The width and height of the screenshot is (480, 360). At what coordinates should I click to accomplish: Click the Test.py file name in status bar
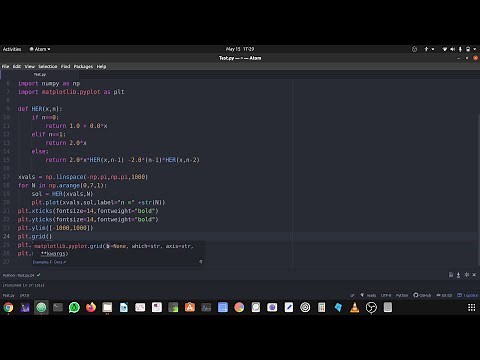point(9,295)
